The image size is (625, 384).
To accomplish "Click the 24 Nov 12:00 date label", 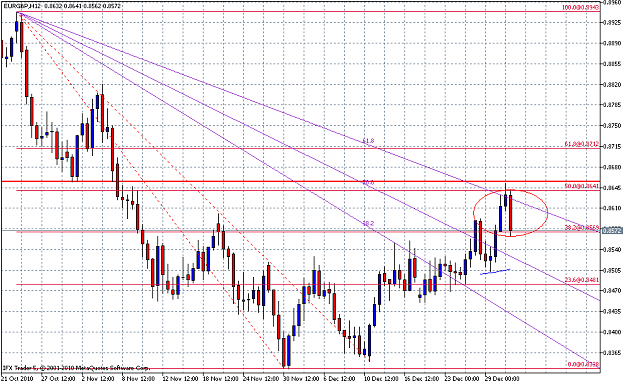I will [261, 378].
